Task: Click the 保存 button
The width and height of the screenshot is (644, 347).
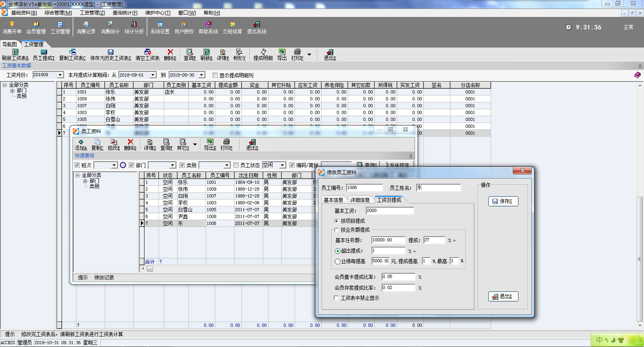Action: coord(503,201)
